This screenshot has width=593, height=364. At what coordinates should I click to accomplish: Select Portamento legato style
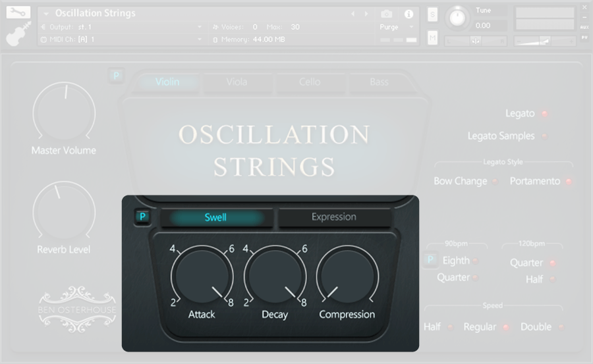coord(569,182)
